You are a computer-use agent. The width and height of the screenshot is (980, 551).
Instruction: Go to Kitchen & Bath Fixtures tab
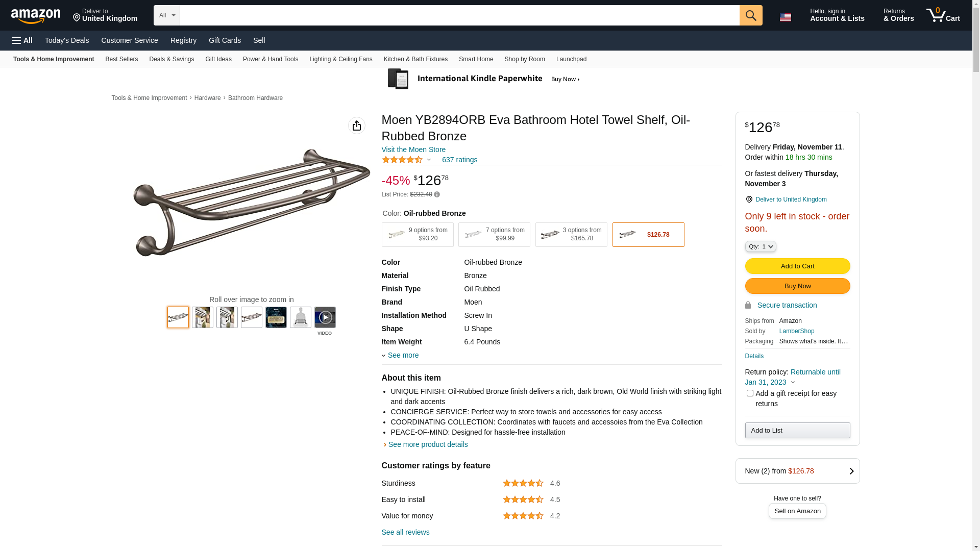pyautogui.click(x=415, y=59)
